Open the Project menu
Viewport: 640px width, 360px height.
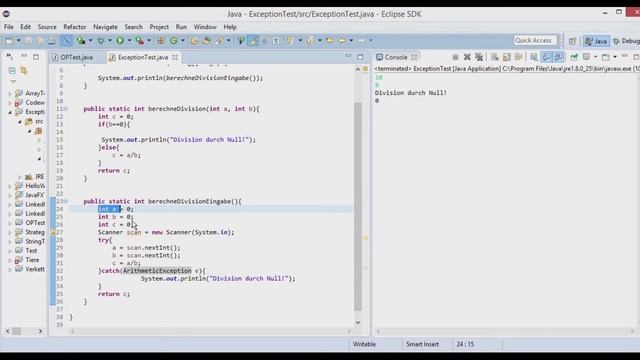(159, 27)
